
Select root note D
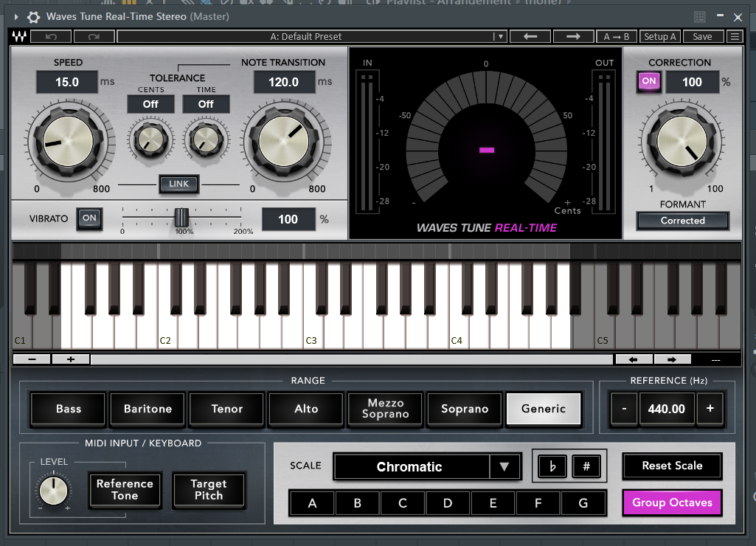tap(448, 503)
